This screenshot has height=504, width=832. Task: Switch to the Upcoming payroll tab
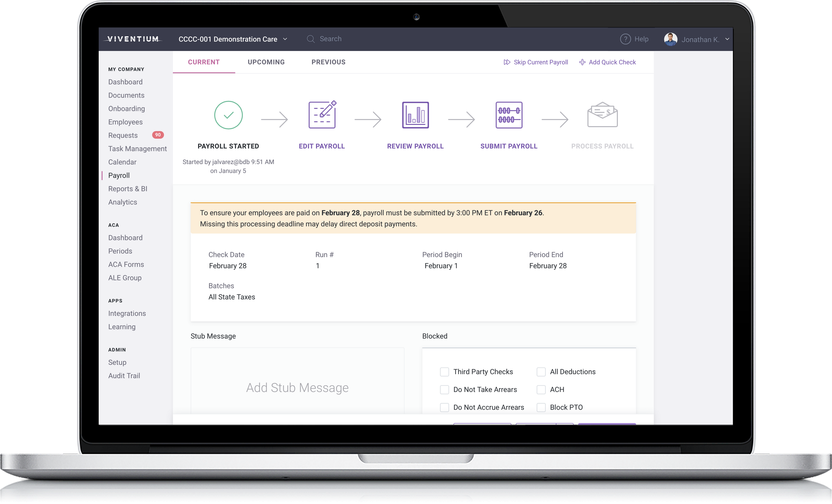(x=266, y=62)
